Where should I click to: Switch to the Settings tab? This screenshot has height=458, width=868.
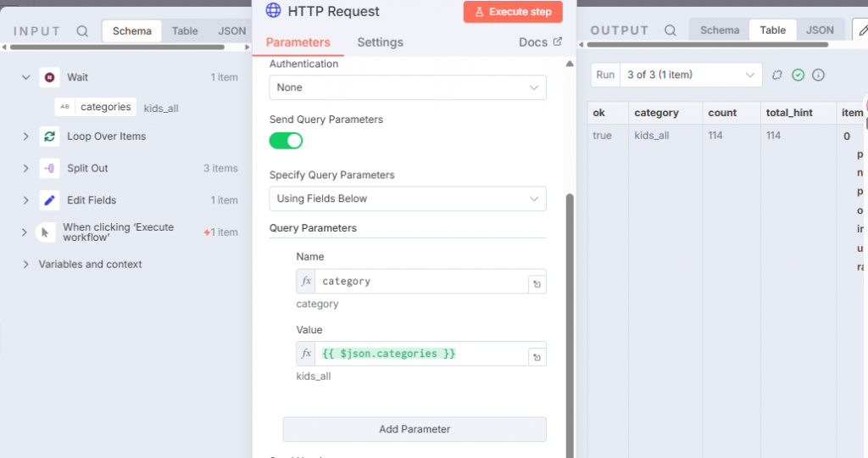pyautogui.click(x=380, y=42)
